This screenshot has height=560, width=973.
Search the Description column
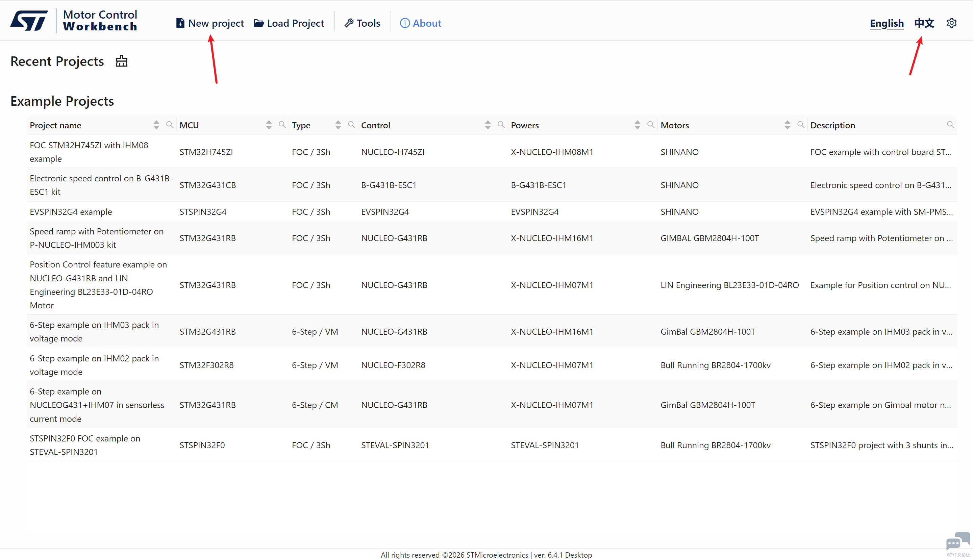tap(951, 125)
